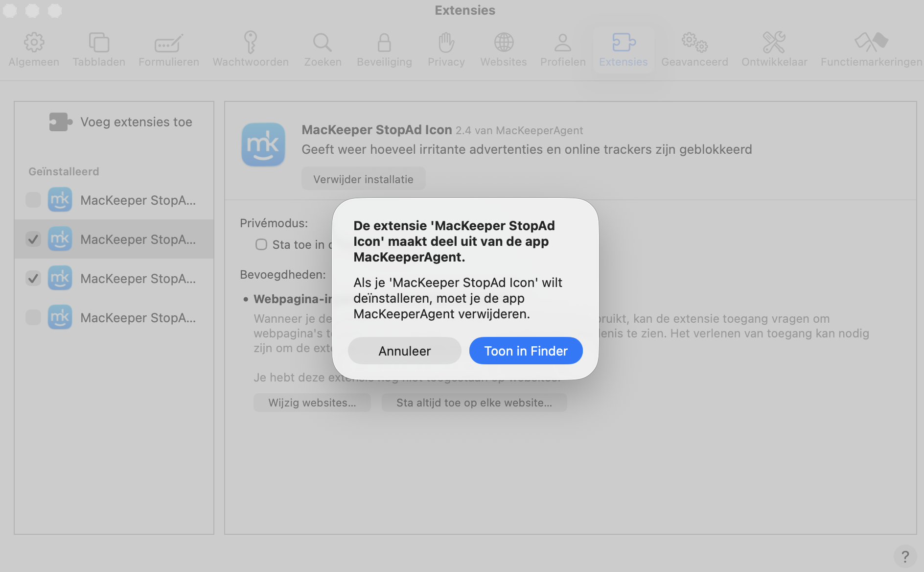Open the Algemeen settings pane
The height and width of the screenshot is (572, 924).
coord(33,48)
